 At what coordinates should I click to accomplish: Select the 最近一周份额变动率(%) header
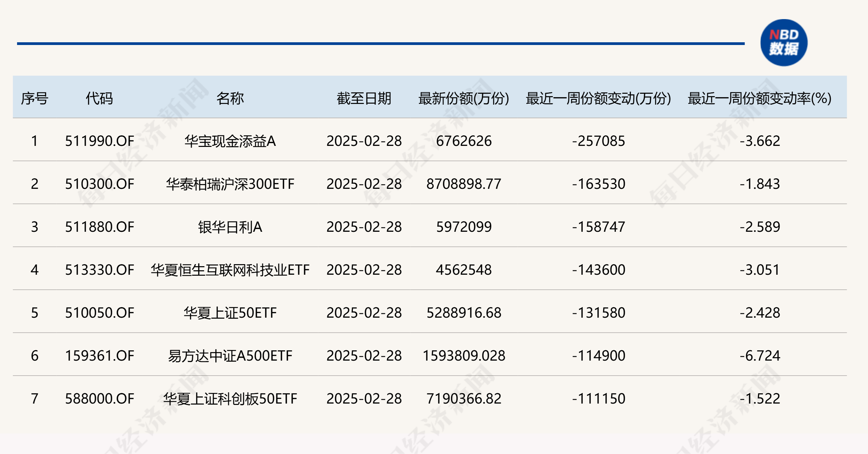pos(759,99)
